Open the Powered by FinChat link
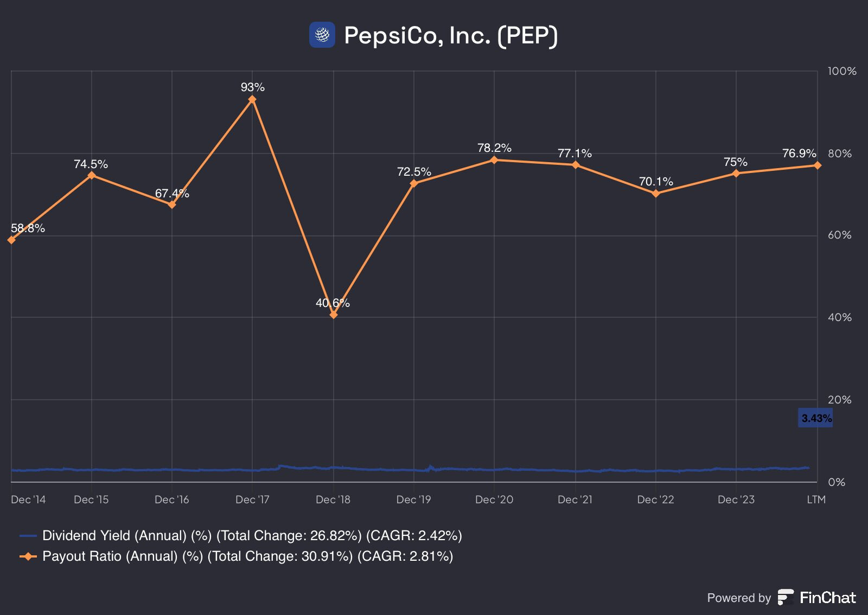868x615 pixels. pos(781,598)
